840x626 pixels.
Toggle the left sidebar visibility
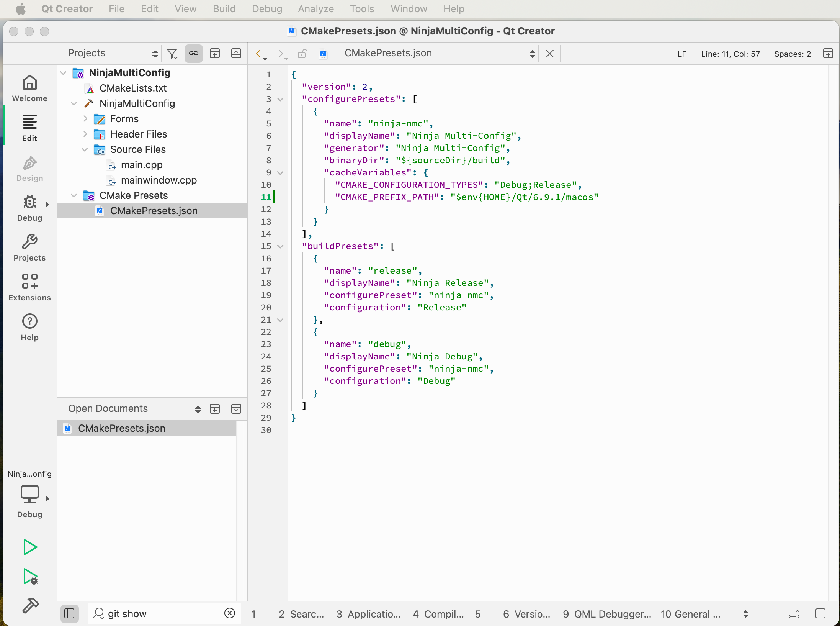[69, 613]
